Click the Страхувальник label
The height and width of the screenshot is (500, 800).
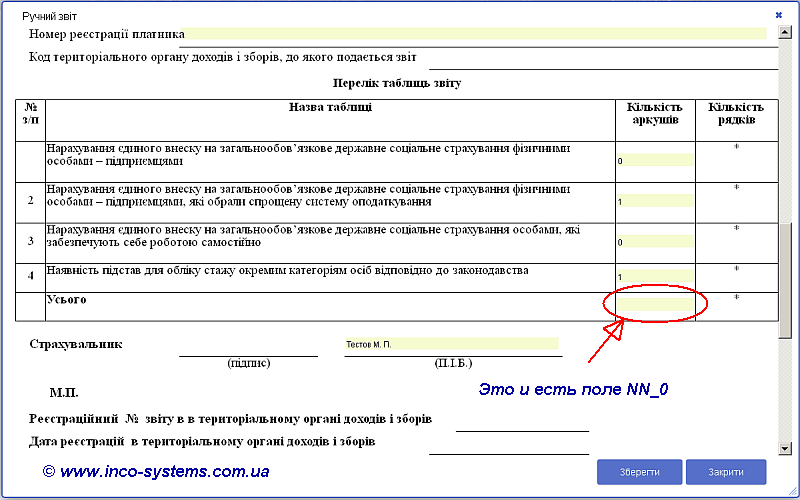[76, 344]
